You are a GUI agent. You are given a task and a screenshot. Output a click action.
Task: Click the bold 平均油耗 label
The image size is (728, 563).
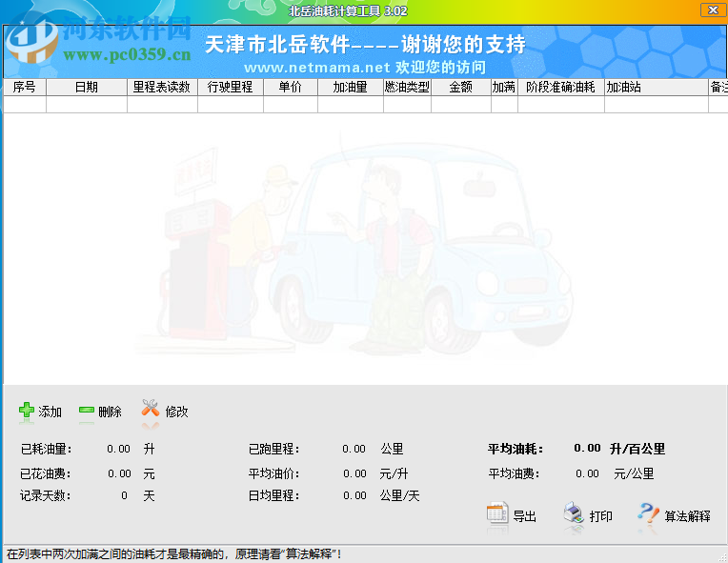click(516, 449)
